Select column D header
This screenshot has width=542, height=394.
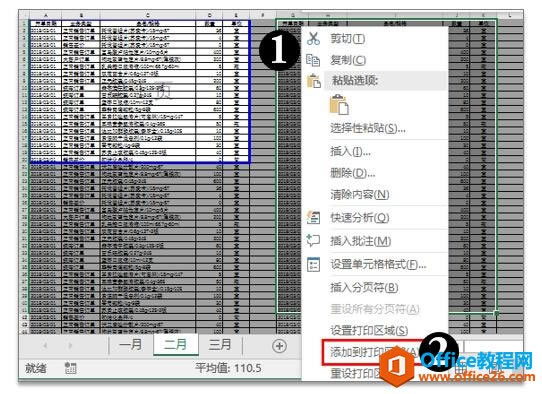(x=209, y=15)
